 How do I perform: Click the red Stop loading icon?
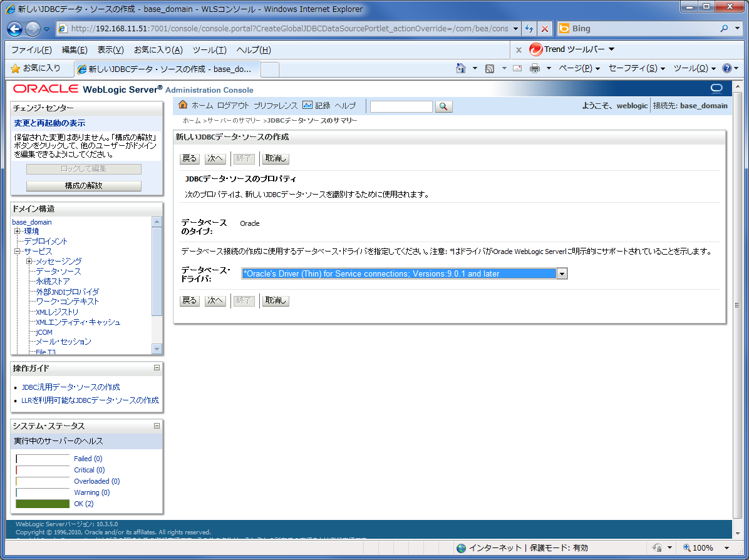coord(545,29)
